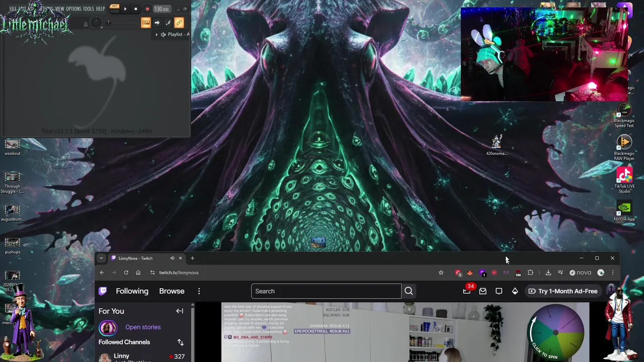Click the Chrome home button
Screen dimensions: 644x362
click(x=138, y=273)
